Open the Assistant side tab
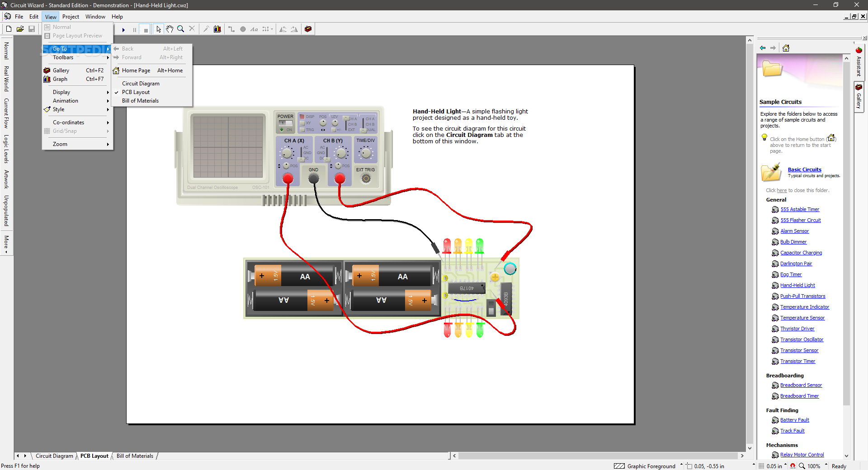Screen dimensions: 868x470 pyautogui.click(x=859, y=62)
